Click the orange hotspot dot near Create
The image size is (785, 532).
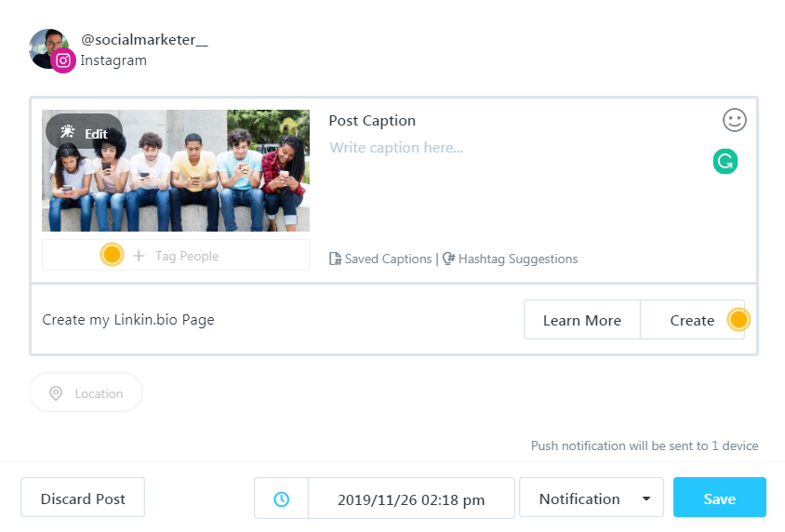(738, 320)
